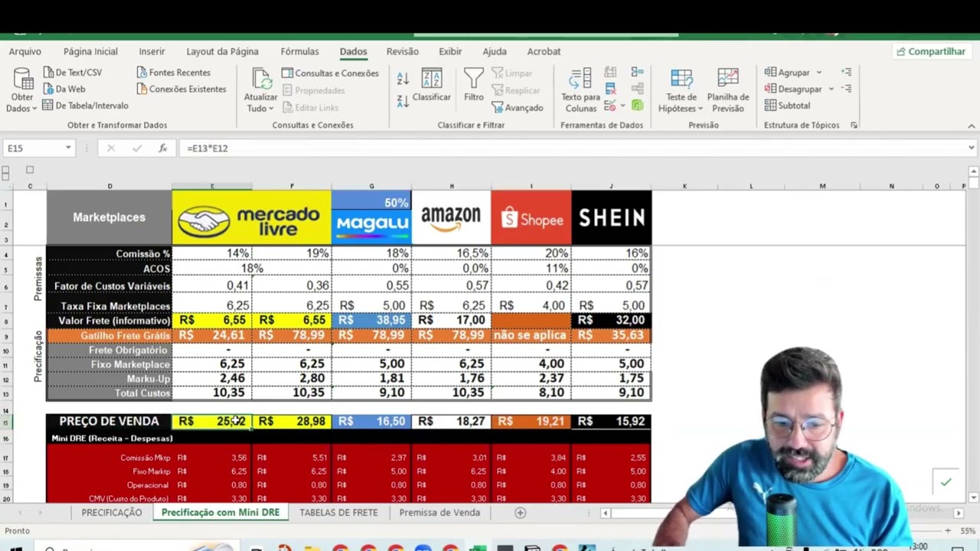This screenshot has height=551, width=980.
Task: Click the sheet horizontal scroll right arrow
Action: (958, 513)
